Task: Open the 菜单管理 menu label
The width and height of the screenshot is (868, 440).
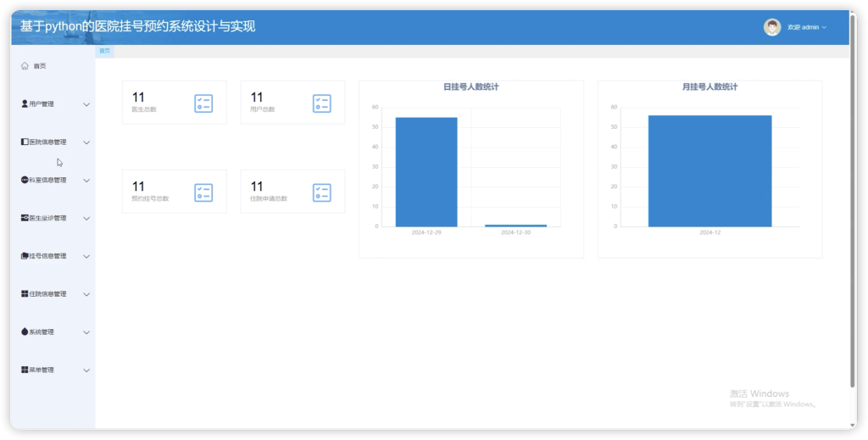Action: [42, 370]
